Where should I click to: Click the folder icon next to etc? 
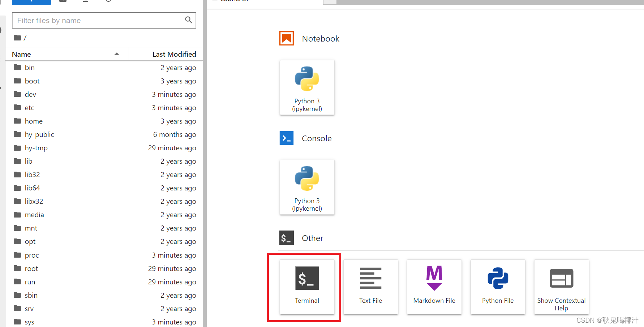(x=17, y=107)
